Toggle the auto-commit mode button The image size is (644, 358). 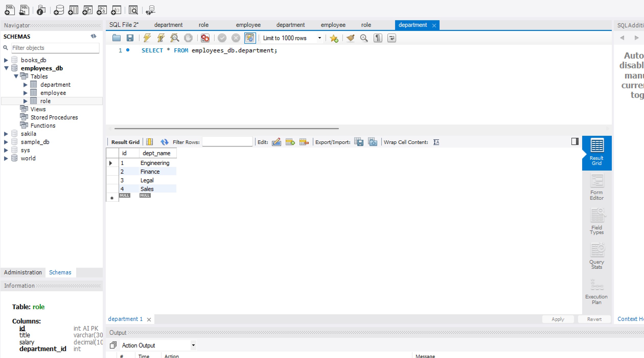pyautogui.click(x=250, y=38)
